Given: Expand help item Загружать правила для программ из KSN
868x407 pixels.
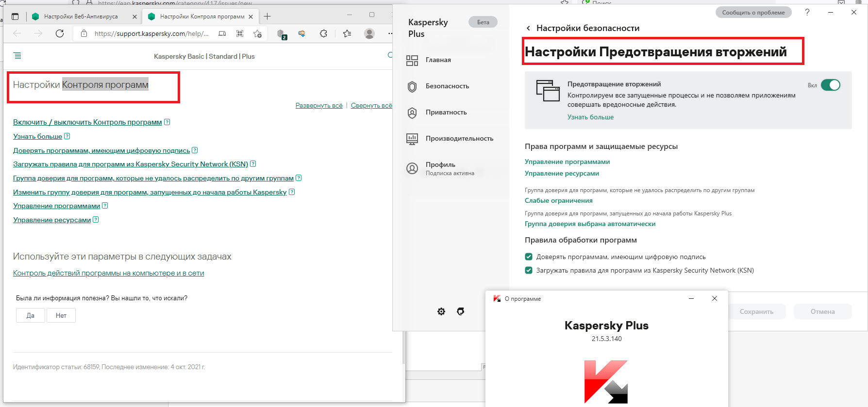Looking at the screenshot, I should (x=131, y=164).
